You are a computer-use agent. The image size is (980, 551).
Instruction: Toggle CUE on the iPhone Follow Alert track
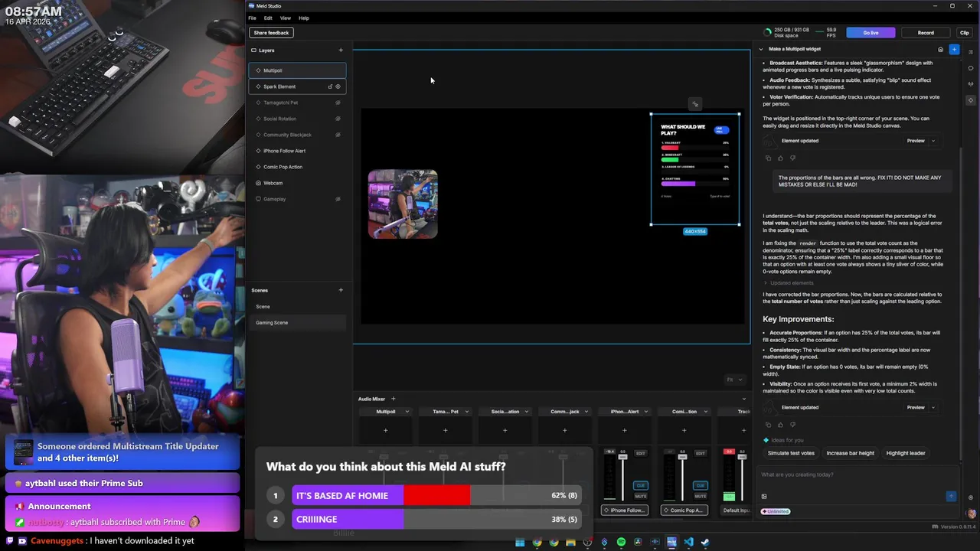641,485
